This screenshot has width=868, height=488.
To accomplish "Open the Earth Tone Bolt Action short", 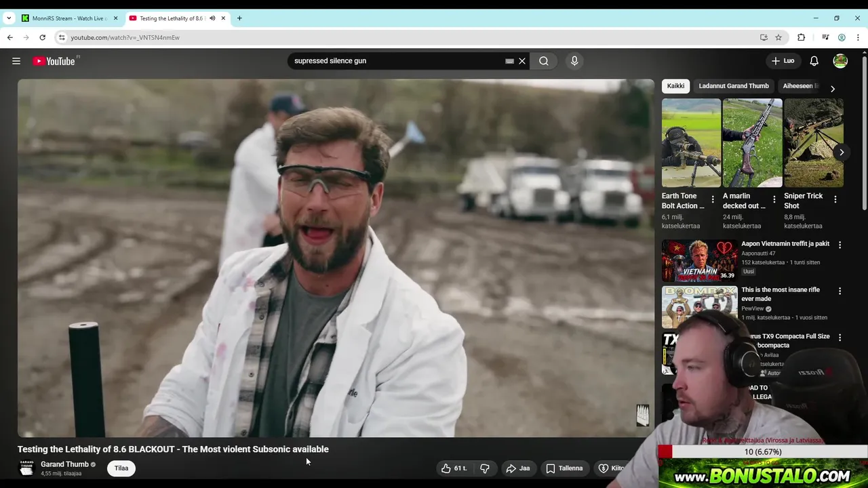I will coord(691,143).
